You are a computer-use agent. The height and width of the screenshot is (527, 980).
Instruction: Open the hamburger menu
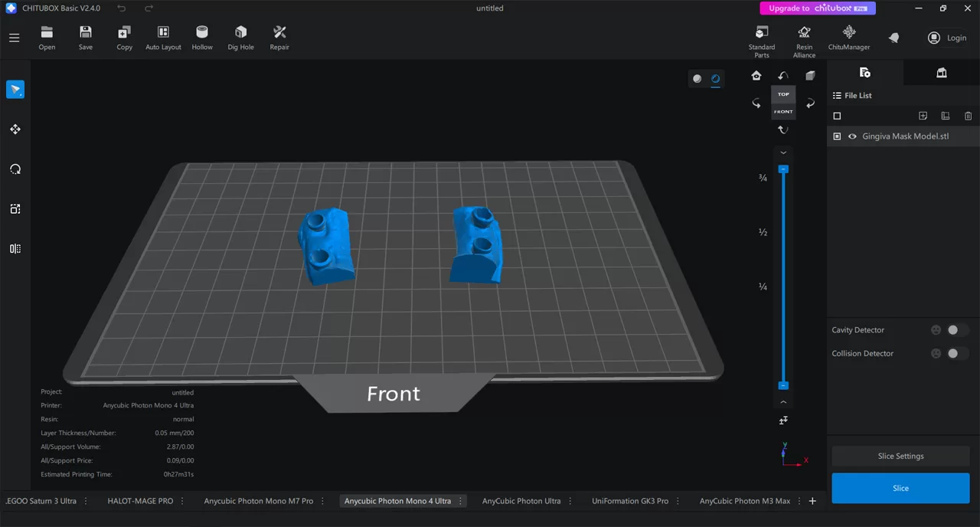[x=14, y=38]
